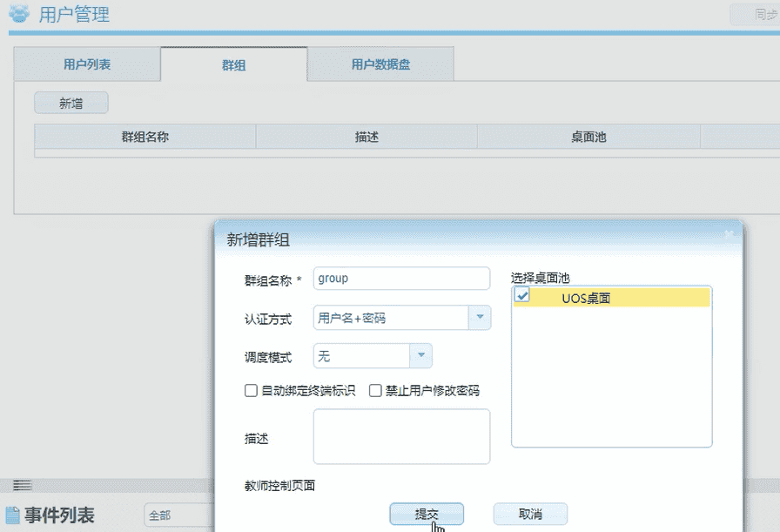The height and width of the screenshot is (532, 780).
Task: Enable 自动绑定终端标识 option
Action: [x=251, y=390]
